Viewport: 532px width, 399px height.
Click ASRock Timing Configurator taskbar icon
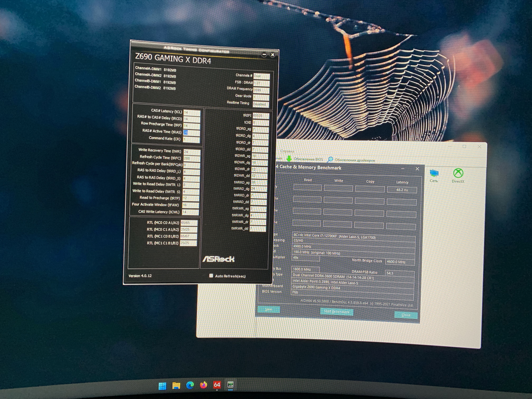tap(230, 385)
